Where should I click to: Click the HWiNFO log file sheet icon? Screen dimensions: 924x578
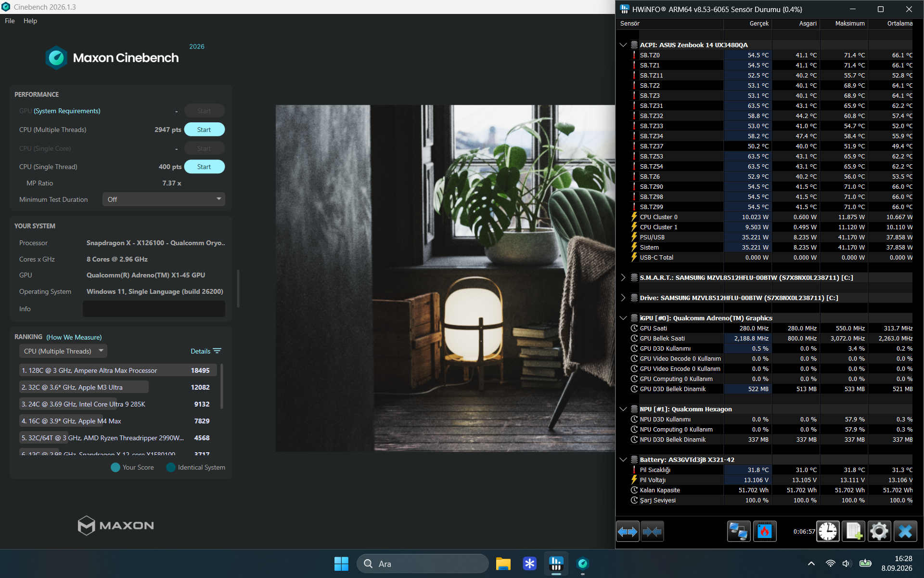click(x=854, y=531)
